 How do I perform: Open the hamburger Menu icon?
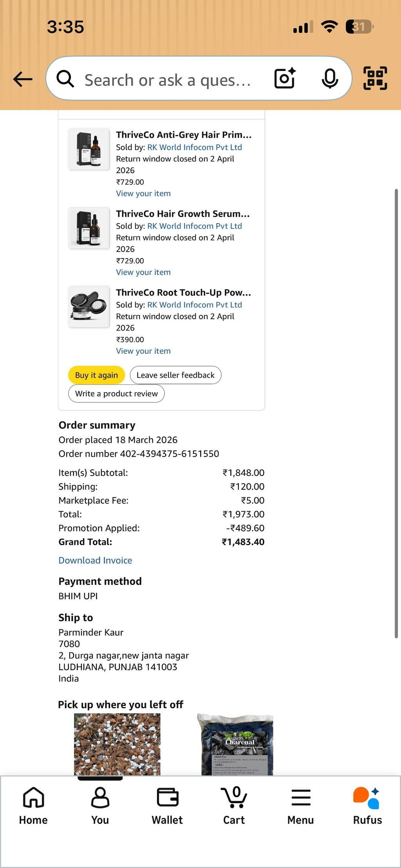(x=301, y=806)
